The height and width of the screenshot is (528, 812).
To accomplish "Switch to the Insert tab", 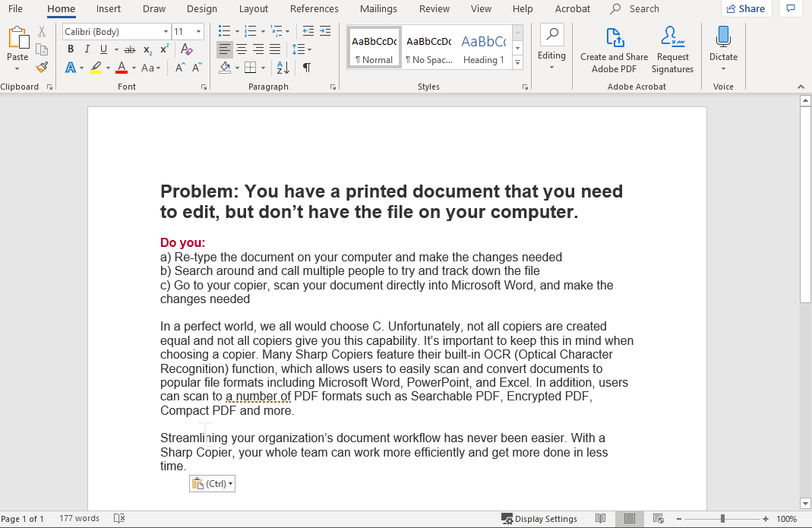I will tap(108, 9).
